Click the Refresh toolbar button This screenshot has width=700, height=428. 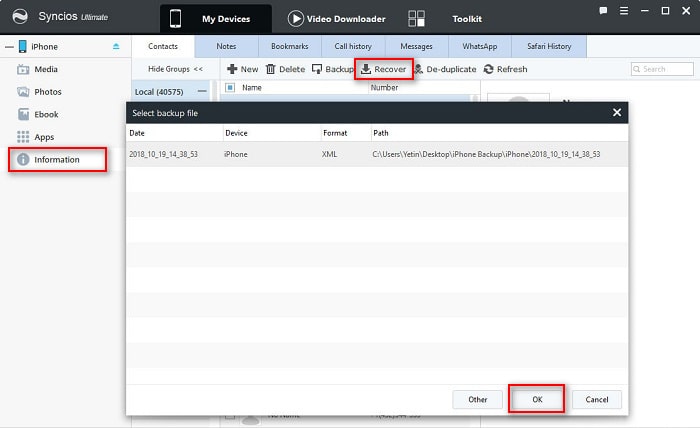(x=506, y=69)
